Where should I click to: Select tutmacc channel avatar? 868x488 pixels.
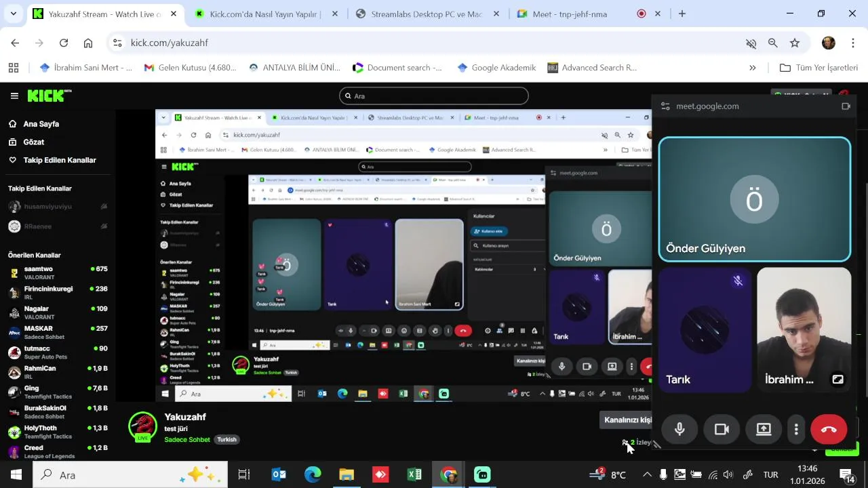[x=14, y=352]
